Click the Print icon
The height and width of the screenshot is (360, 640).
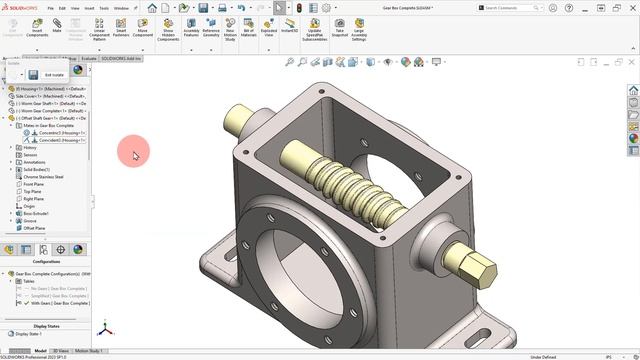[222, 8]
